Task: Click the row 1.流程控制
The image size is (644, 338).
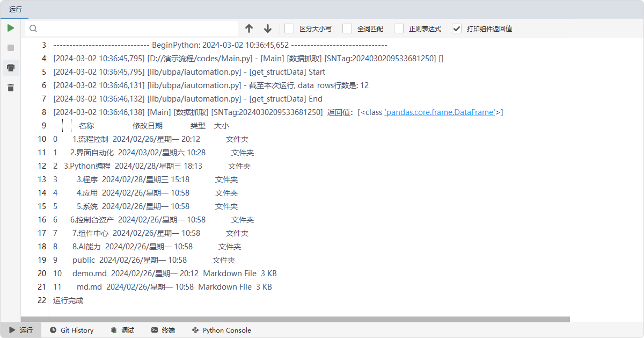Action: (x=151, y=139)
